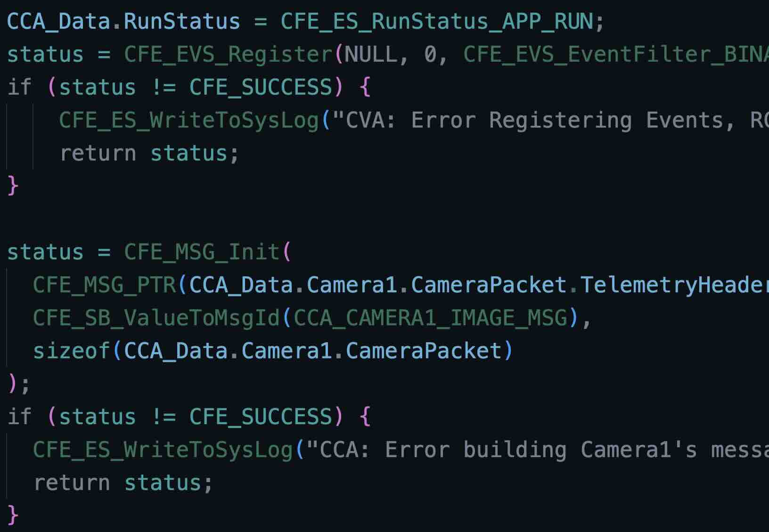Select the NULL argument in CFE_EVS_Register
Screen dimensions: 769x532
pyautogui.click(x=371, y=54)
